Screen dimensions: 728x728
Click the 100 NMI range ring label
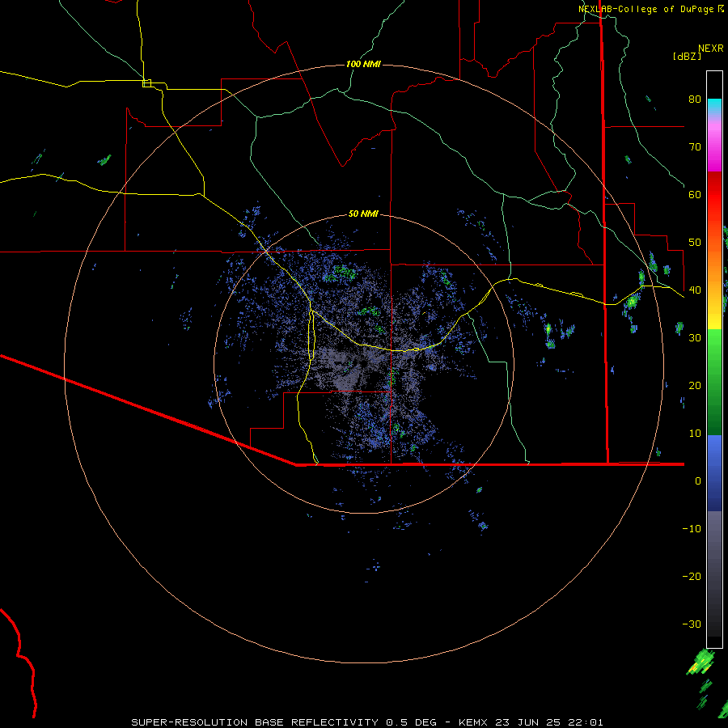coord(363,64)
